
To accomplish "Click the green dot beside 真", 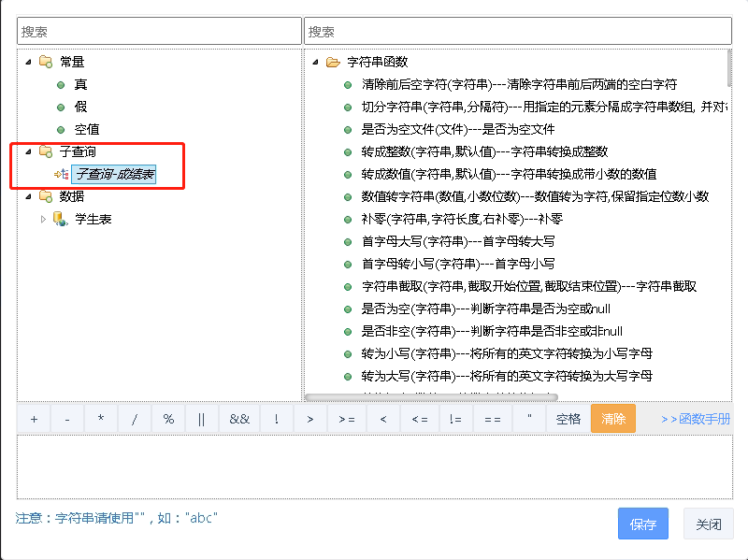I will [61, 84].
